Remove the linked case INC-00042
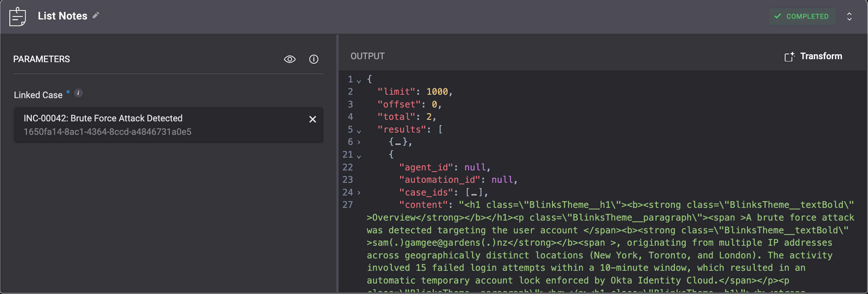 [x=313, y=119]
